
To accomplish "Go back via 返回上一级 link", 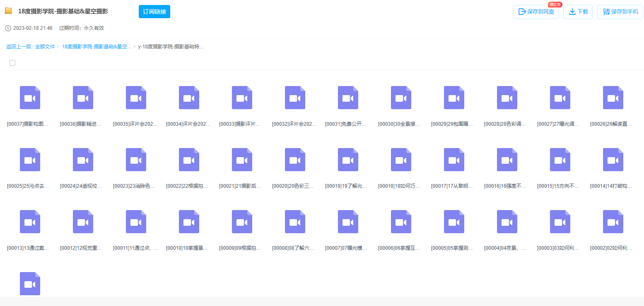I will (x=19, y=47).
